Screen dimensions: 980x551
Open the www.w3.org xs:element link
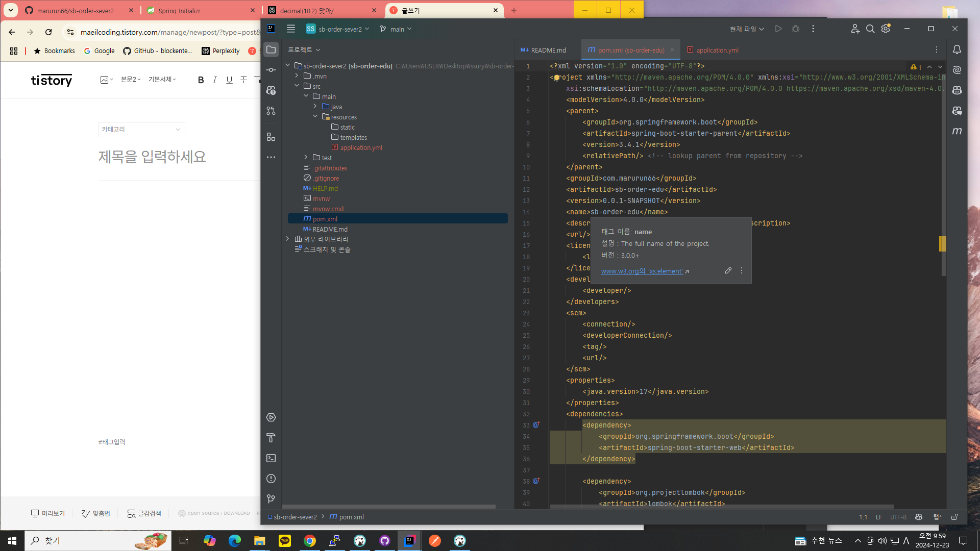click(x=642, y=271)
